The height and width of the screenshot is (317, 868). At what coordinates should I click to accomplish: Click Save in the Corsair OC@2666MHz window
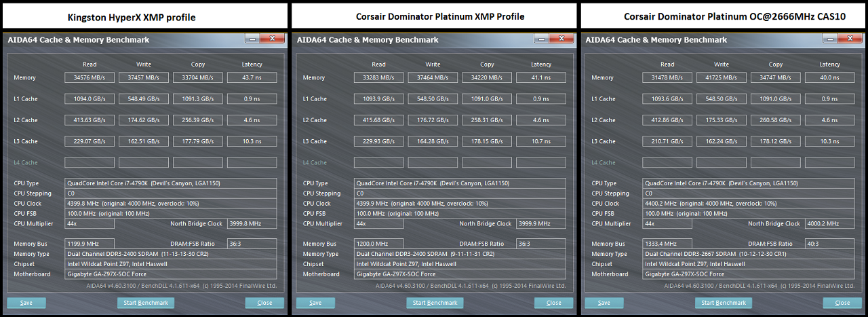tap(604, 303)
